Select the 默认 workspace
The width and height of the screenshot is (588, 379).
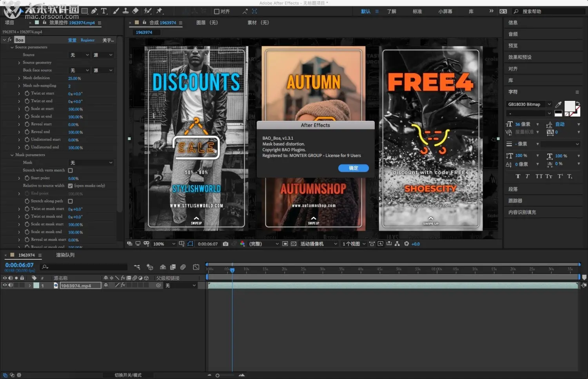(366, 11)
